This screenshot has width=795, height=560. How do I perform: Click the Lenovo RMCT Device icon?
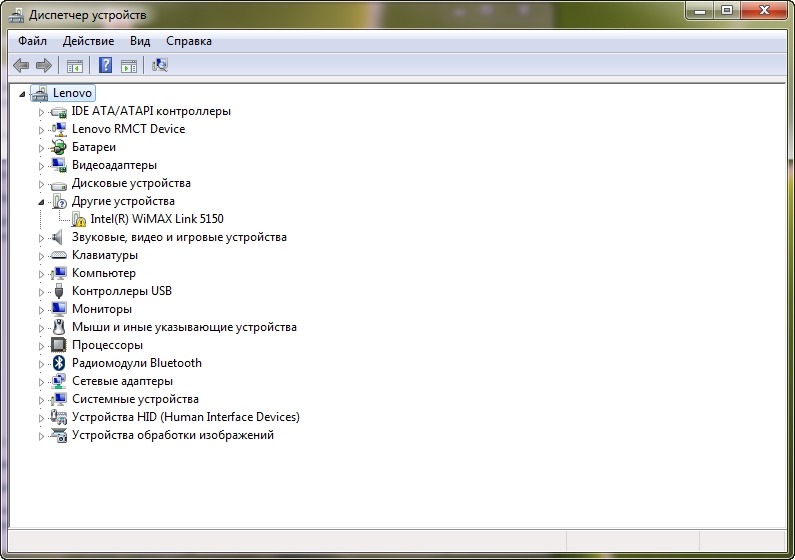[x=59, y=129]
